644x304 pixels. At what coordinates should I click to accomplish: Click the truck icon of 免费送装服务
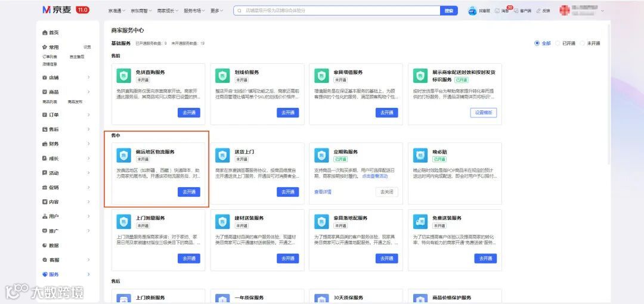[420, 222]
